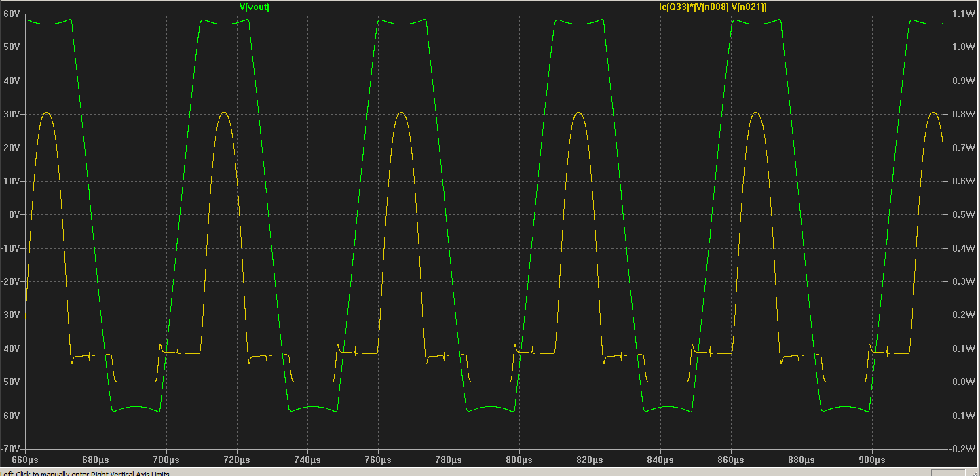Click the 800µs time axis label
The width and height of the screenshot is (980, 476).
click(x=519, y=460)
